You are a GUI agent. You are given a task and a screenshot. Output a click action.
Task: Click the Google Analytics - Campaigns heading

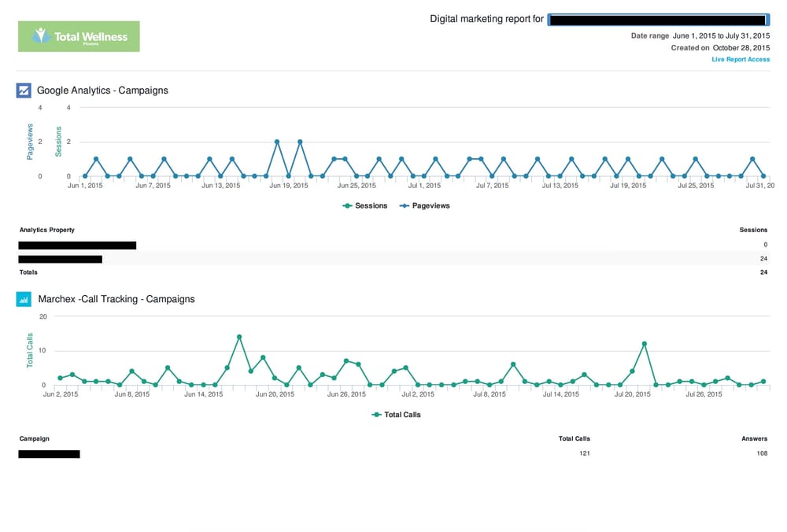coord(102,91)
